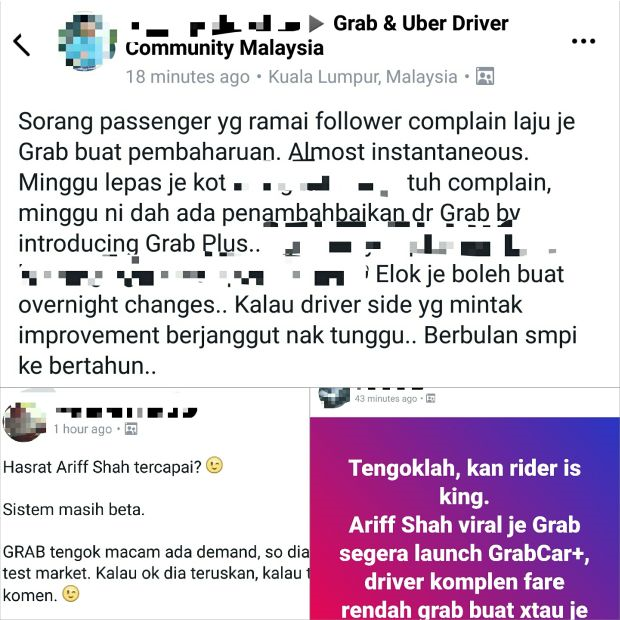Open the purple Tengoklah, kan rider is king post
620x620 pixels.
click(x=465, y=518)
